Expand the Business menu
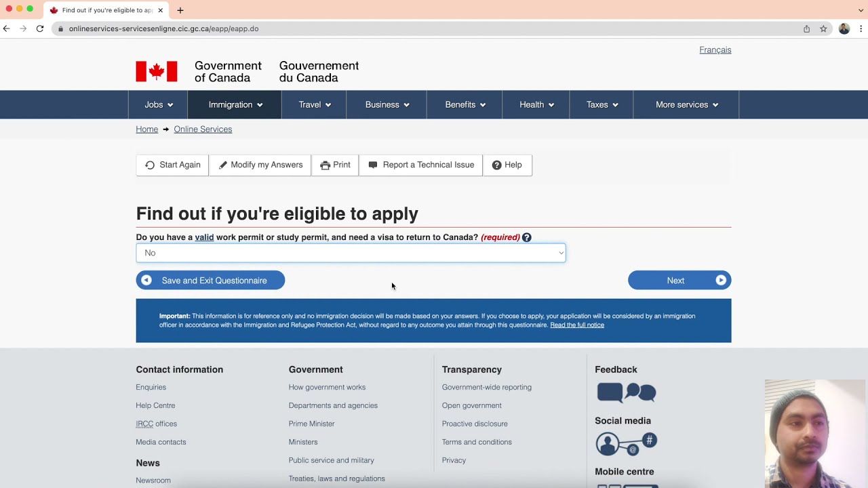Viewport: 868px width, 488px height. click(x=387, y=105)
